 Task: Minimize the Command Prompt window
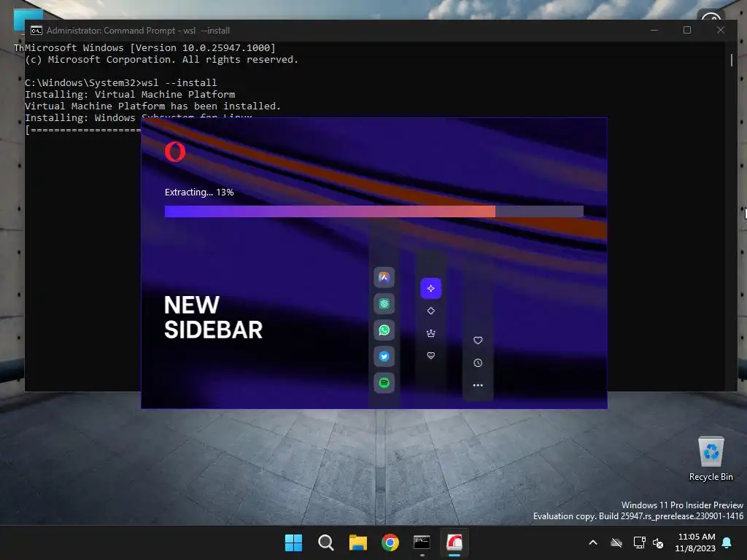pyautogui.click(x=654, y=30)
